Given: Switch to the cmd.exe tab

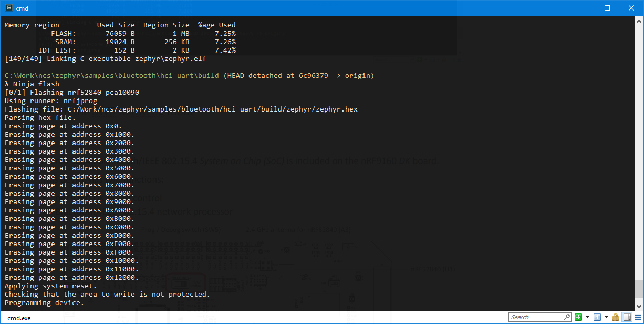Looking at the screenshot, I should point(18,318).
